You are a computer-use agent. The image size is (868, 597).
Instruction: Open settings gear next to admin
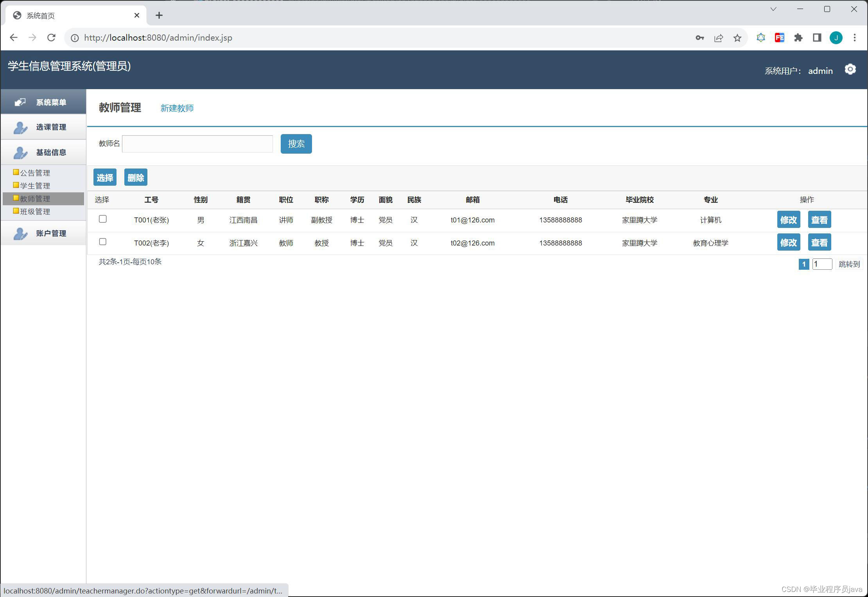850,70
